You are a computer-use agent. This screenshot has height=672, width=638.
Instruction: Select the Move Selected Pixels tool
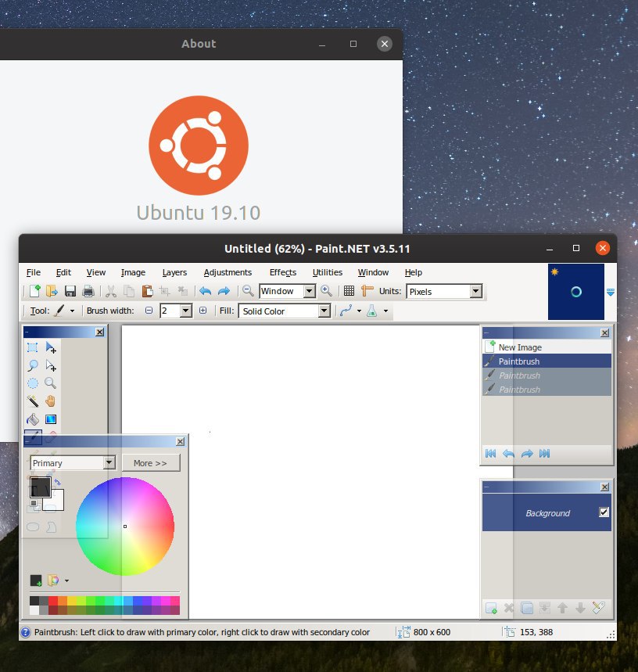[x=51, y=347]
